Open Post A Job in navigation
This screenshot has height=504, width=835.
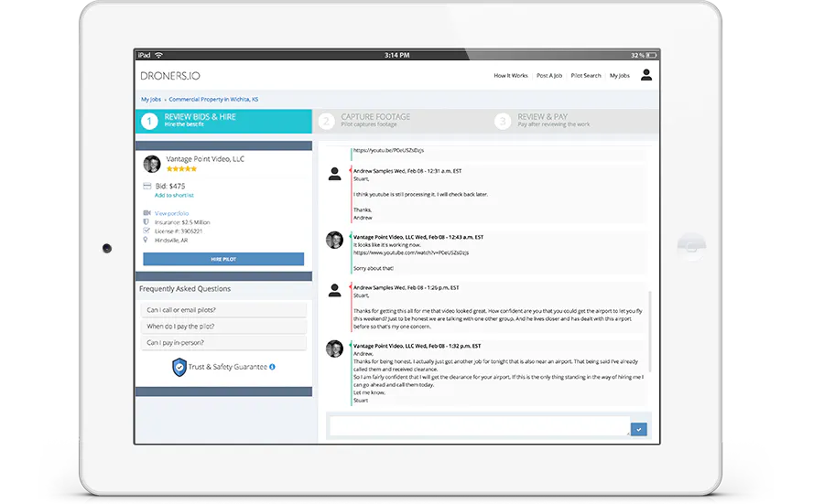[549, 76]
